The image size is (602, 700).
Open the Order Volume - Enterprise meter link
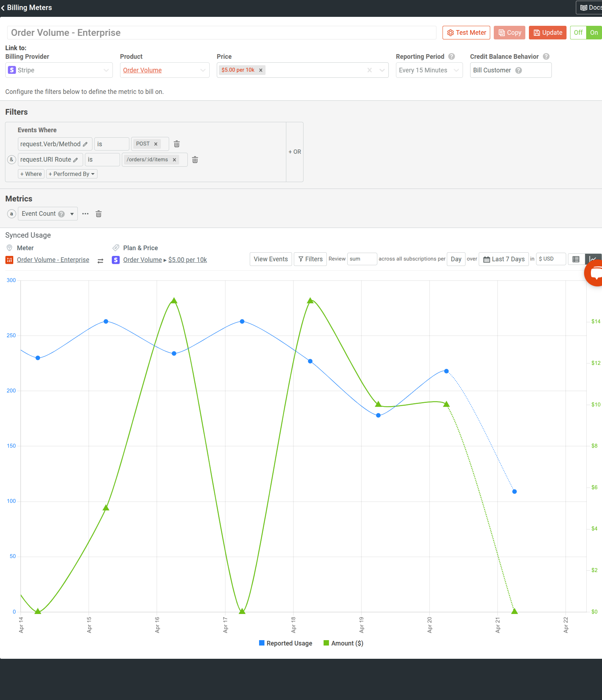53,259
